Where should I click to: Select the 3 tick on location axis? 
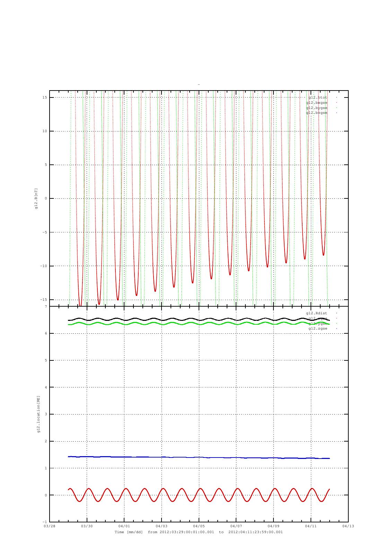coord(46,414)
